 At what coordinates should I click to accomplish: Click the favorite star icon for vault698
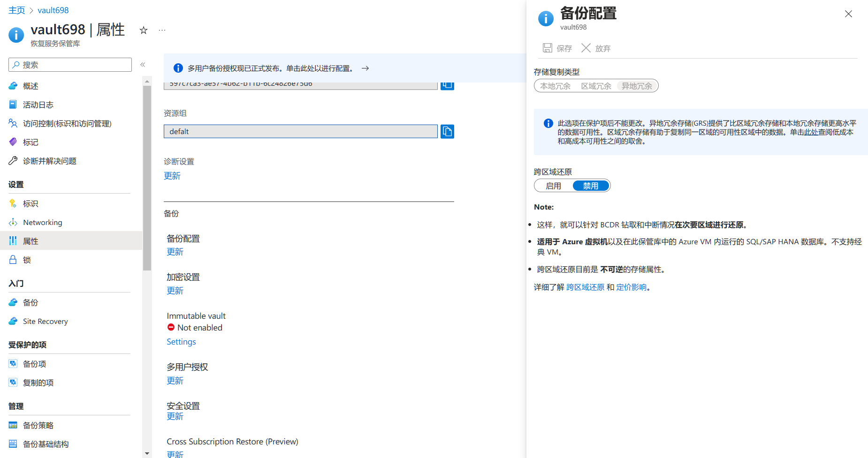[144, 30]
